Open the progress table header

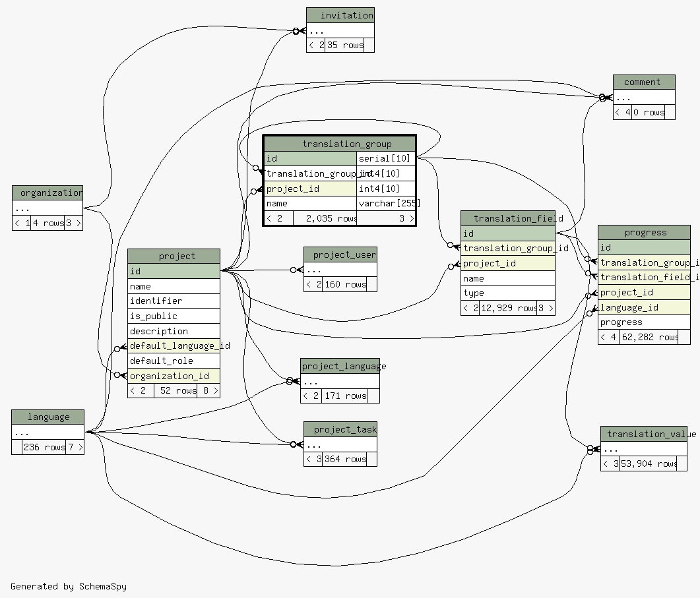tap(644, 232)
